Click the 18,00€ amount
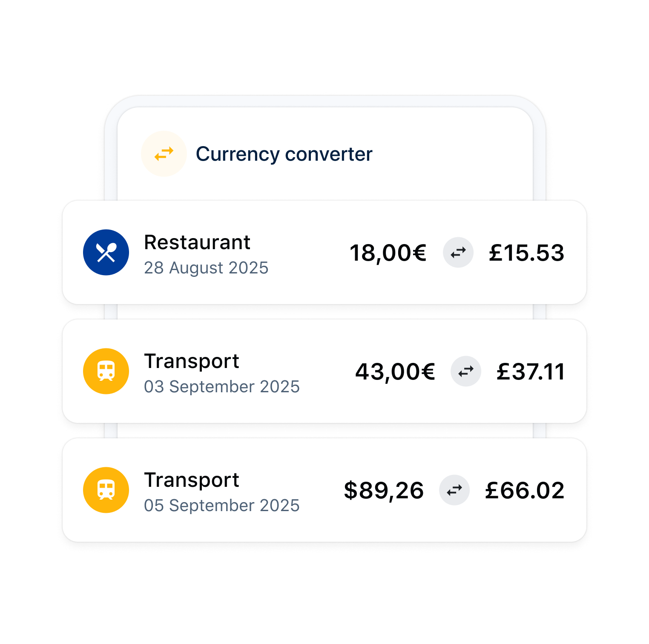The width and height of the screenshot is (649, 644). point(388,253)
